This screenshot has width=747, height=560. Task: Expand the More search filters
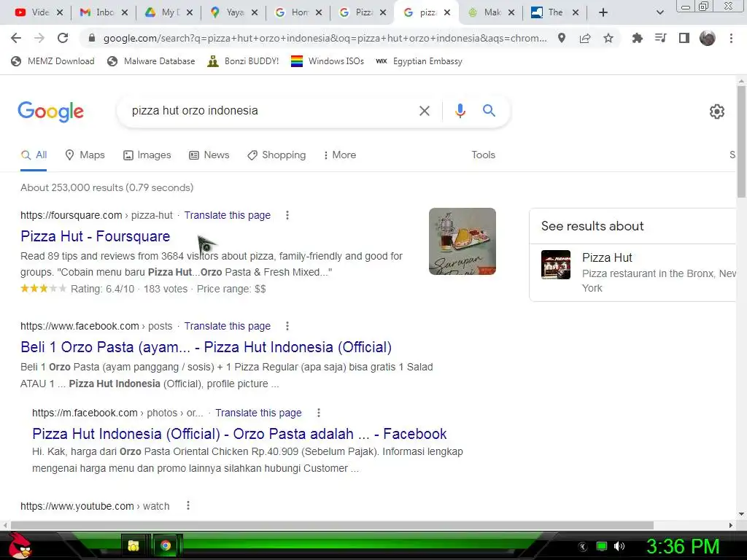[x=339, y=155]
